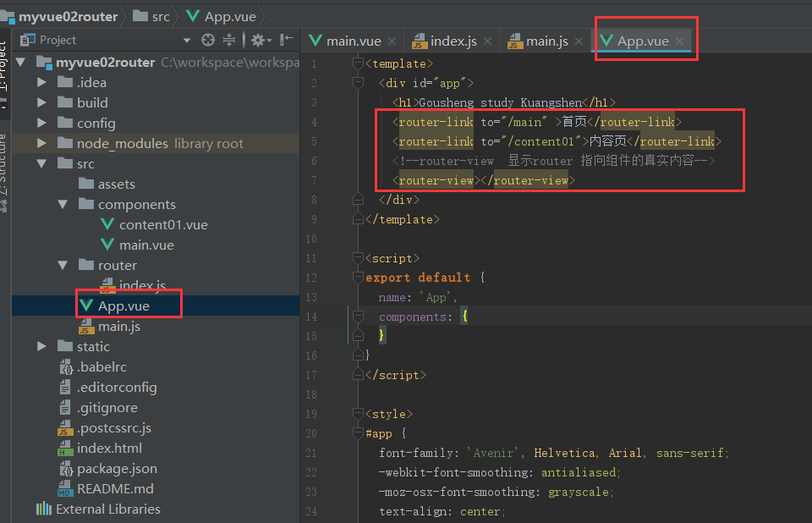Collapse the components folder
The width and height of the screenshot is (812, 523).
pyautogui.click(x=63, y=204)
